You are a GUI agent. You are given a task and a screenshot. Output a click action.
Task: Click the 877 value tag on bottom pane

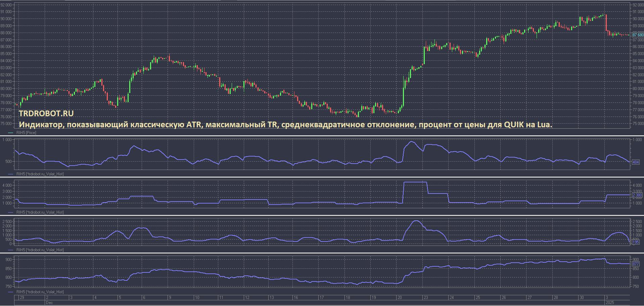pyautogui.click(x=635, y=264)
